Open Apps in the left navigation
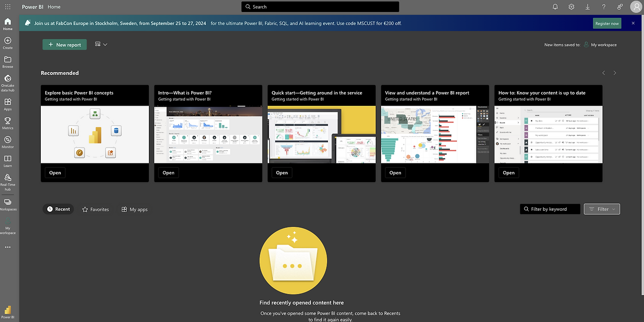The image size is (644, 322). click(8, 105)
